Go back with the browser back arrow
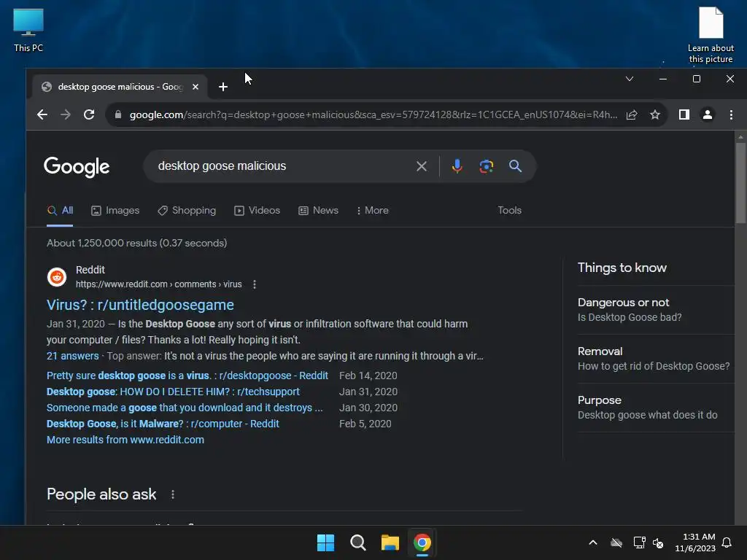 click(x=42, y=114)
